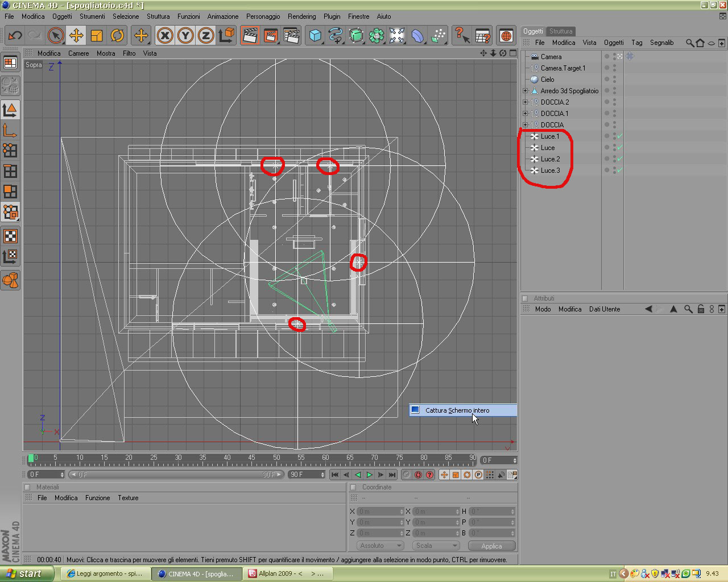Switch to the Struttura tab
The height and width of the screenshot is (582, 728).
pos(561,31)
